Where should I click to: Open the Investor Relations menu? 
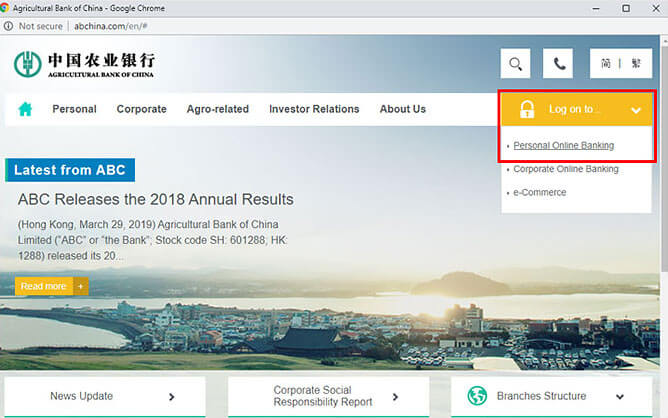coord(313,109)
